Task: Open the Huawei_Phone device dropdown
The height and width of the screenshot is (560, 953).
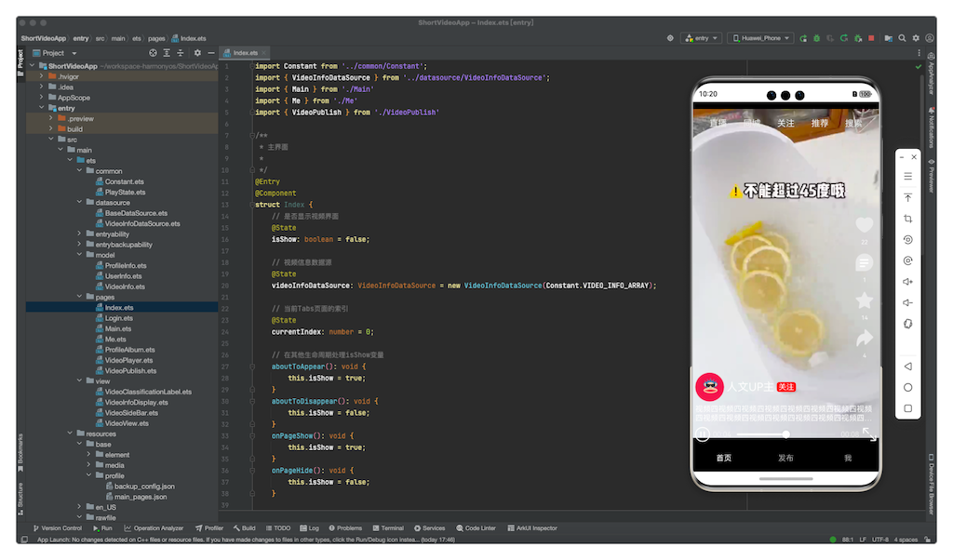Action: coord(761,38)
